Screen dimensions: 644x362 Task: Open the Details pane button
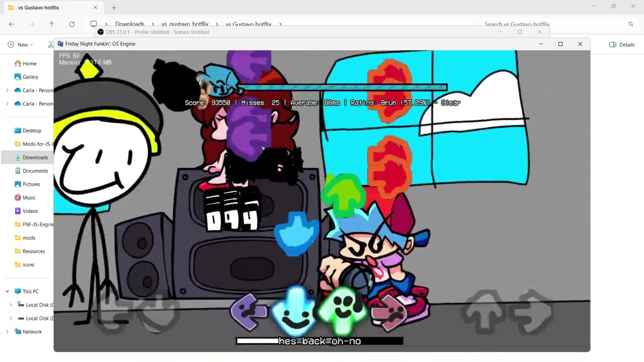point(622,45)
